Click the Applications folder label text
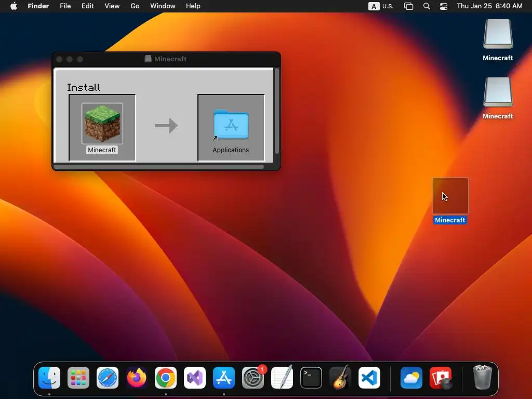532x399 pixels. click(x=231, y=150)
